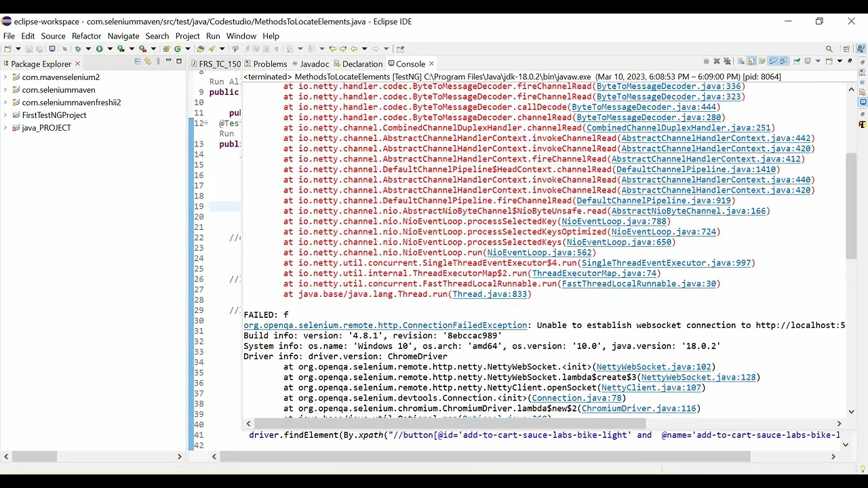Click the console's vertical scrollbar thumb

click(851, 206)
